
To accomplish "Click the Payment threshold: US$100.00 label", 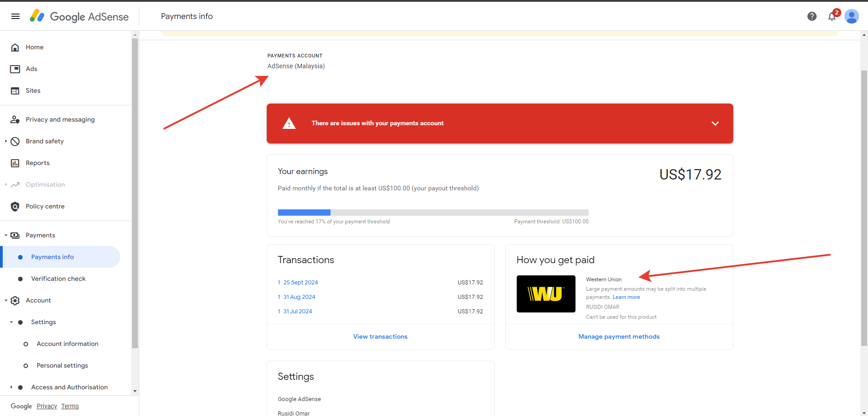I will (551, 222).
